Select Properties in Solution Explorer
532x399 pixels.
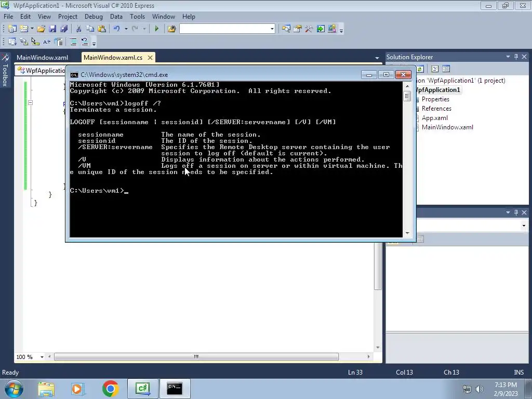435,99
